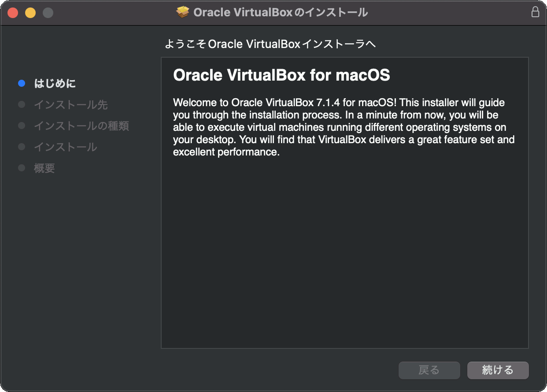Image resolution: width=547 pixels, height=392 pixels.
Task: Select the インストールの種類 step in the sidebar
Action: pos(81,126)
